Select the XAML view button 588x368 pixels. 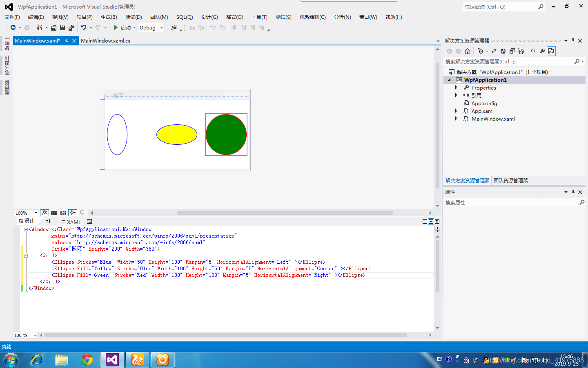71,222
